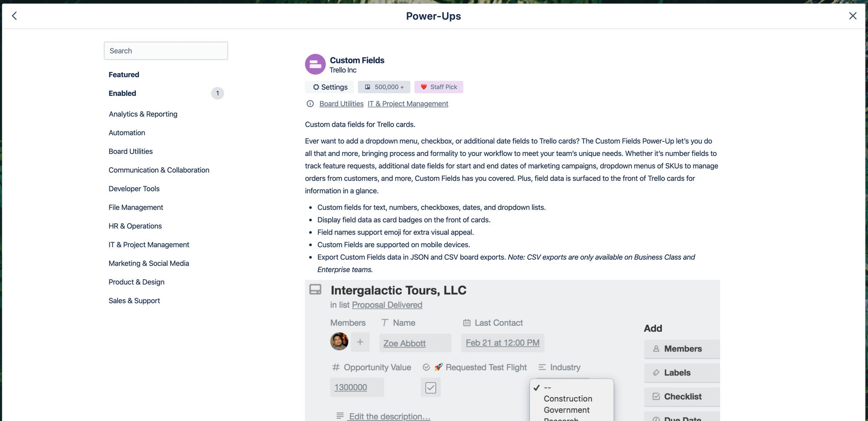Open the IT & Project Management link
The width and height of the screenshot is (868, 421).
click(408, 104)
